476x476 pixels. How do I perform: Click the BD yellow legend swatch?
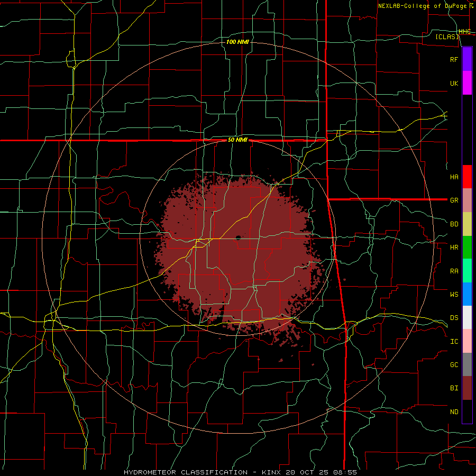tap(467, 224)
